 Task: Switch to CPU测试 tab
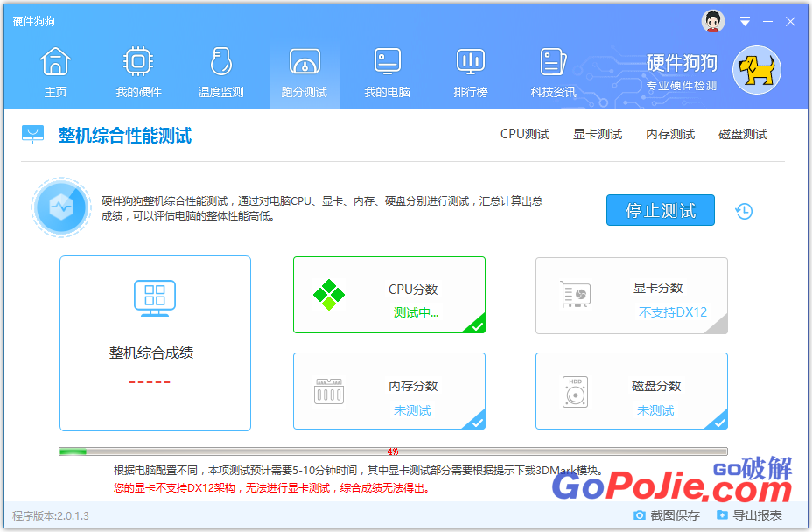(x=525, y=135)
